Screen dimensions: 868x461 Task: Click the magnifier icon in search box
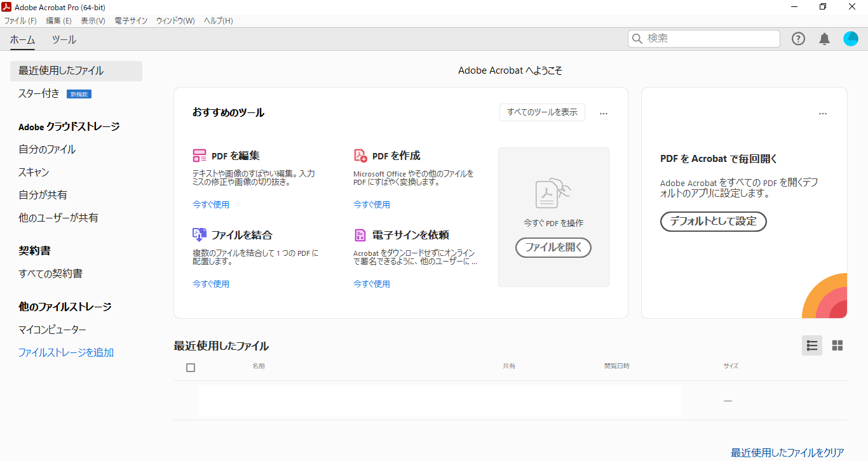click(637, 39)
